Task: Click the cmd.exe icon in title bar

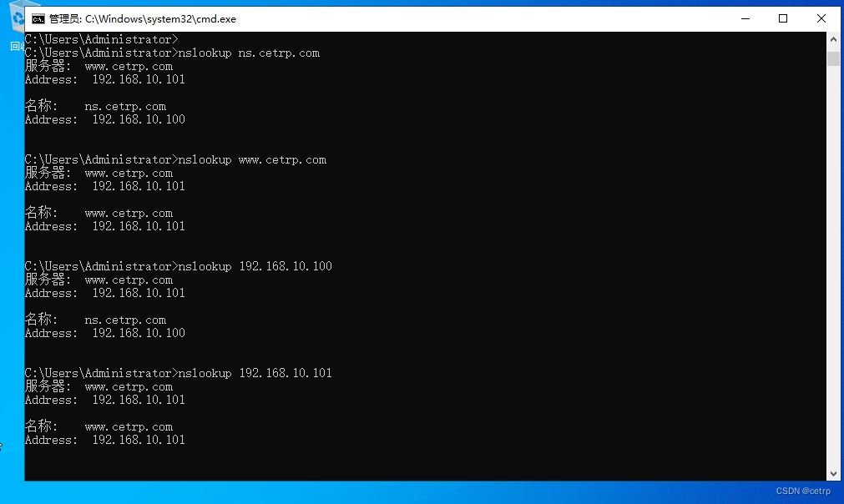Action: click(x=38, y=19)
